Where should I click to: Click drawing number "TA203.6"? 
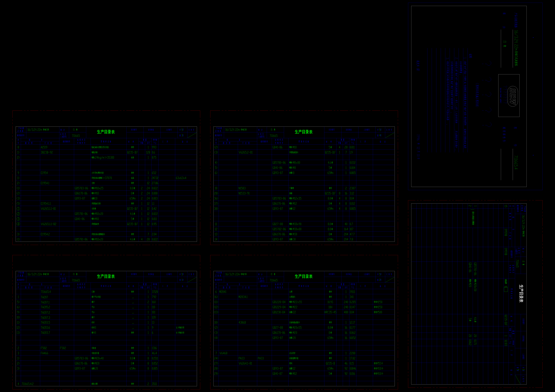(x=45, y=328)
